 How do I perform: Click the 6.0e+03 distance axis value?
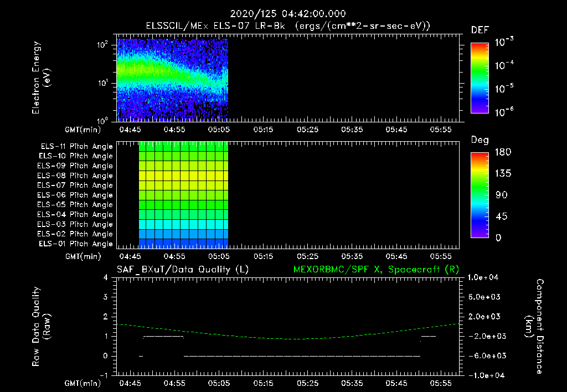484,297
